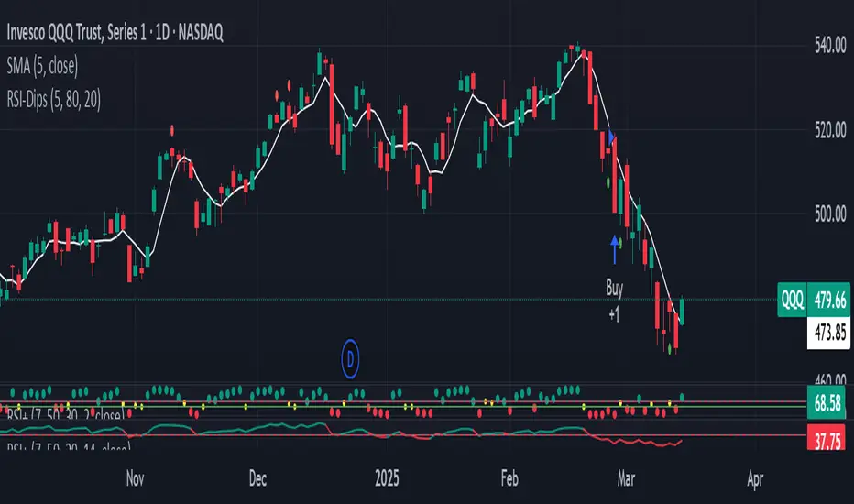Click the QQQ price label tag
Image resolution: width=854 pixels, height=504 pixels.
(792, 300)
